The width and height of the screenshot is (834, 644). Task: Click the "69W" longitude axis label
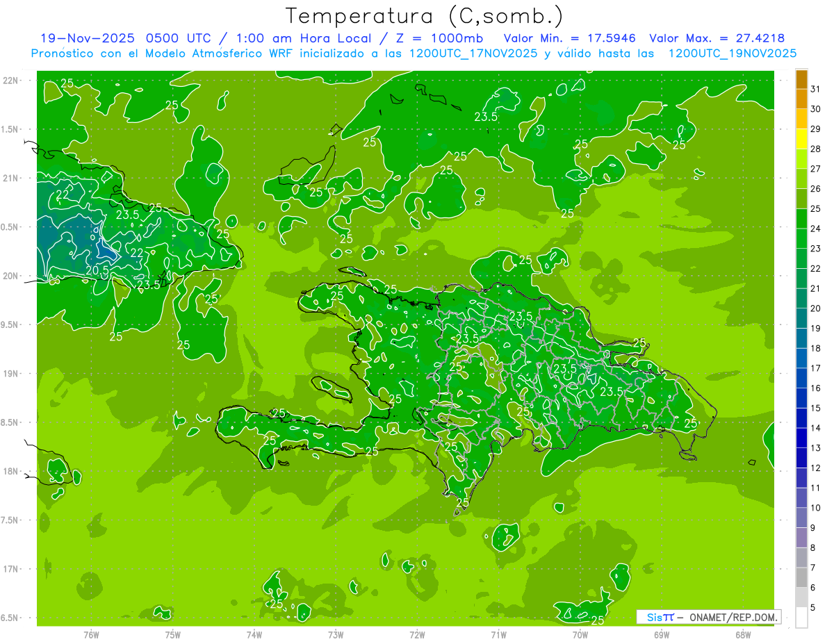click(x=662, y=634)
